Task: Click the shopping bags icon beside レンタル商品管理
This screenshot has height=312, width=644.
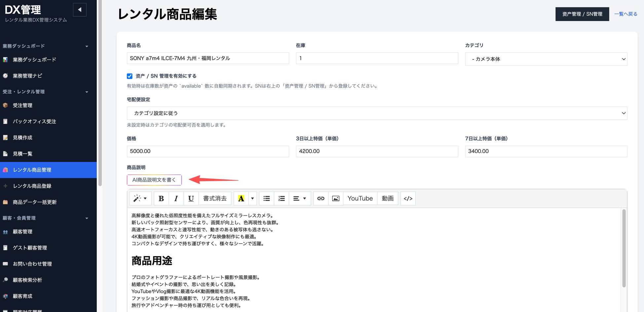Action: point(5,170)
